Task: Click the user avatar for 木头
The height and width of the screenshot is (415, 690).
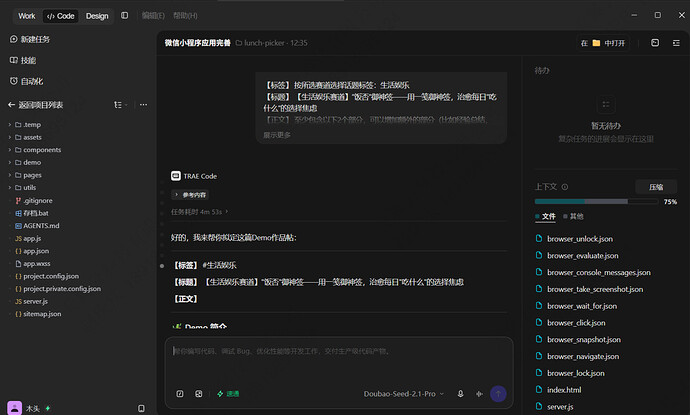Action: [15, 408]
